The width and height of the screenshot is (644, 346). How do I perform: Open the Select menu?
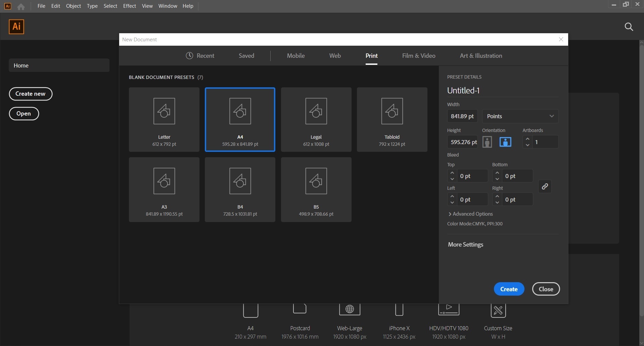pyautogui.click(x=110, y=6)
